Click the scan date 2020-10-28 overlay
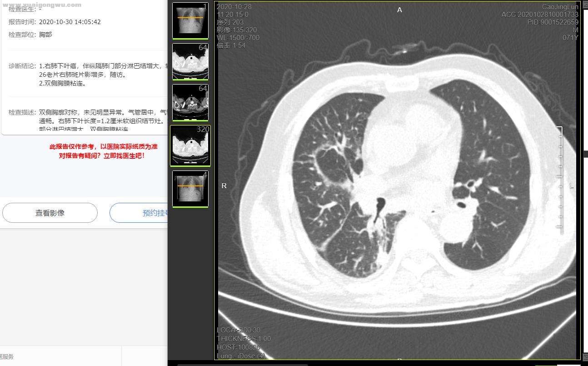 [234, 7]
